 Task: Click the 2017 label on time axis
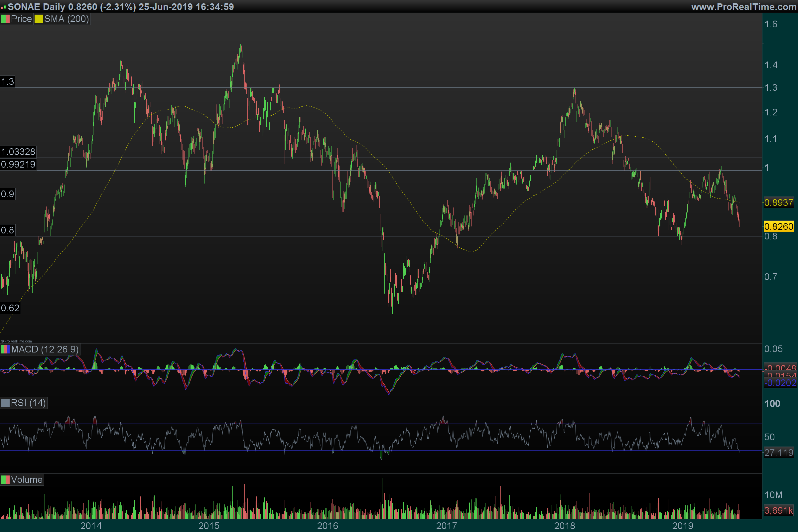coord(446,526)
